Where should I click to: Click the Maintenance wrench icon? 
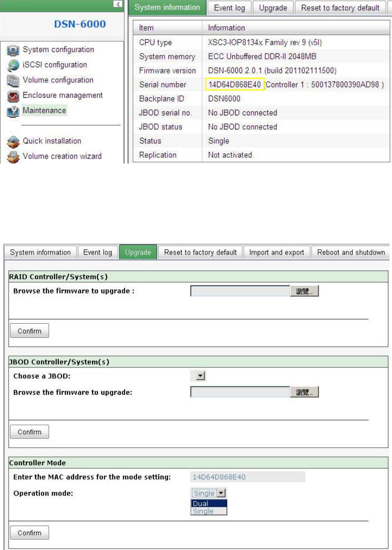[13, 111]
